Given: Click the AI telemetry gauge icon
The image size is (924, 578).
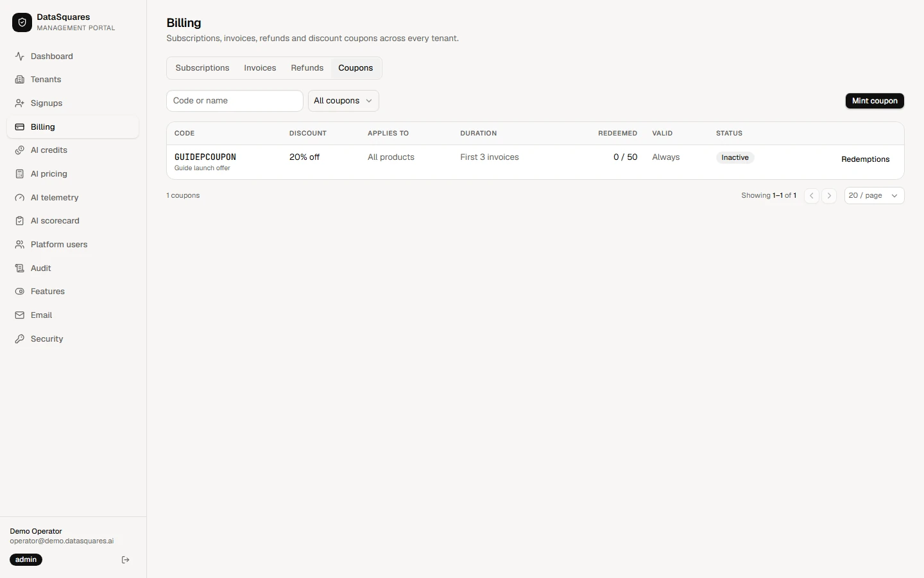Looking at the screenshot, I should 20,198.
